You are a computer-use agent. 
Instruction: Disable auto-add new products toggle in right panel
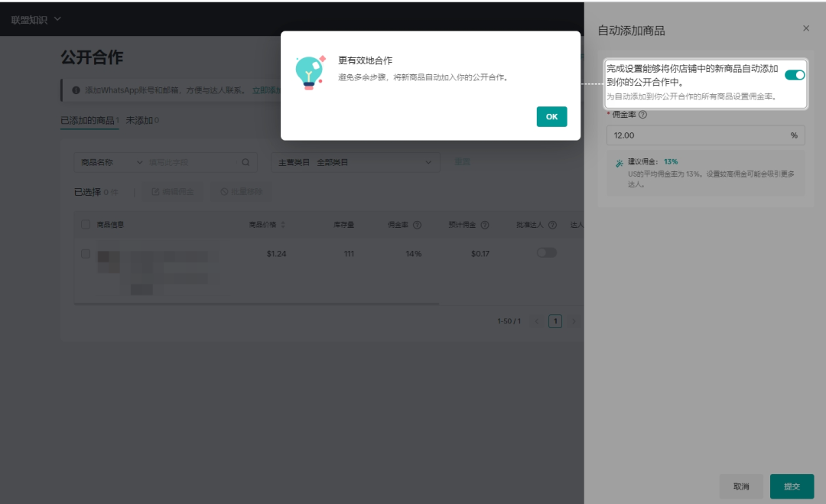pyautogui.click(x=795, y=75)
